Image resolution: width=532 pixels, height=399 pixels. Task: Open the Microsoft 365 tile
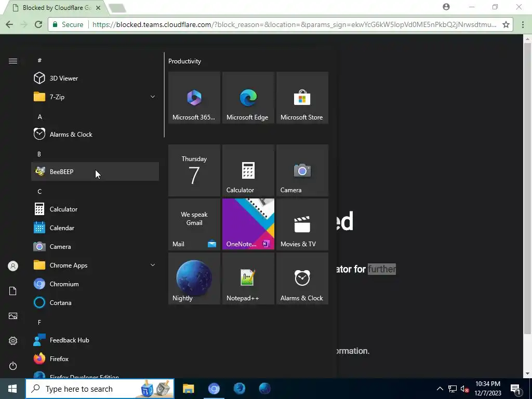pos(194,98)
